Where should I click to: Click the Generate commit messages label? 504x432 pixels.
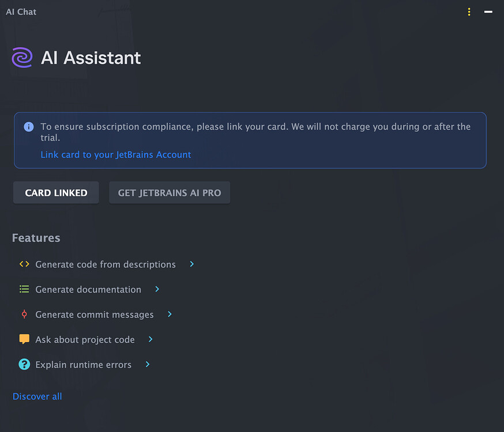pyautogui.click(x=95, y=314)
